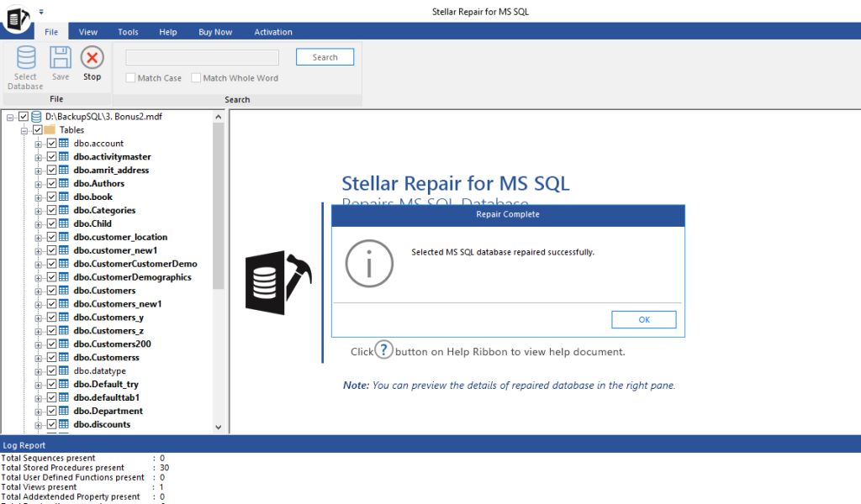
Task: Open the Activation menu
Action: [272, 31]
